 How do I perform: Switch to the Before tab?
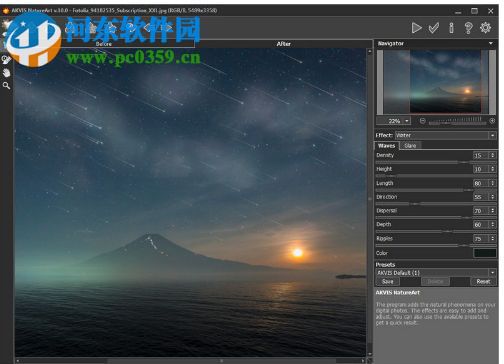[x=104, y=44]
